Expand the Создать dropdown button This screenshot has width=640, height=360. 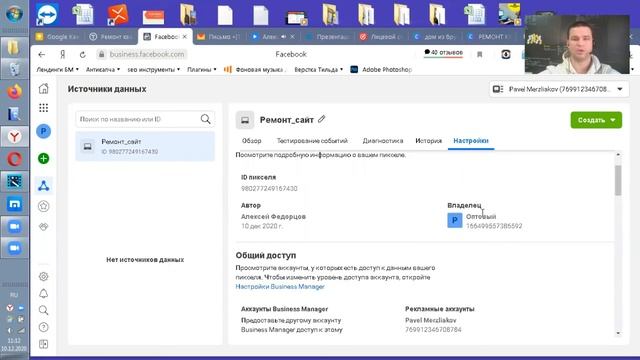point(596,120)
